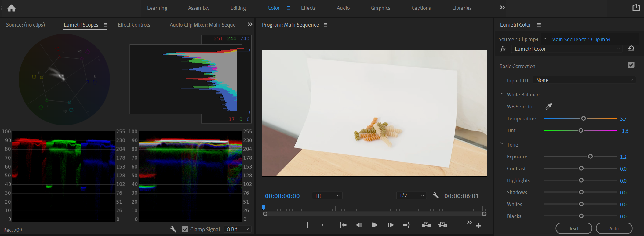Image resolution: width=644 pixels, height=236 pixels.
Task: Open the 8 Bit depth dropdown
Action: pos(238,229)
